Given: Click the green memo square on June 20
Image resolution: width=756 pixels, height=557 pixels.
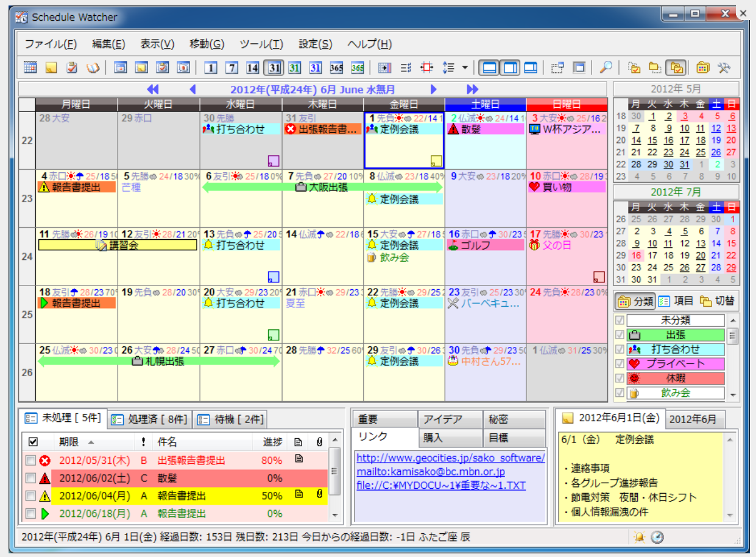Looking at the screenshot, I should (x=274, y=335).
